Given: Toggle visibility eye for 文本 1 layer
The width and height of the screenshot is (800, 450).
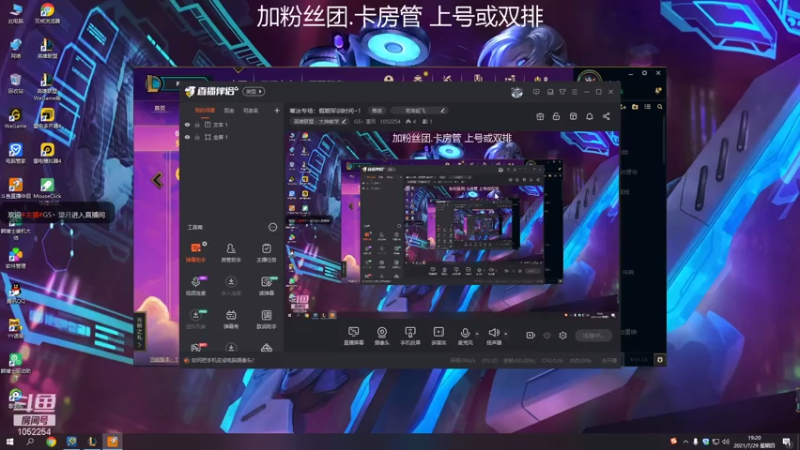Looking at the screenshot, I should pyautogui.click(x=187, y=124).
